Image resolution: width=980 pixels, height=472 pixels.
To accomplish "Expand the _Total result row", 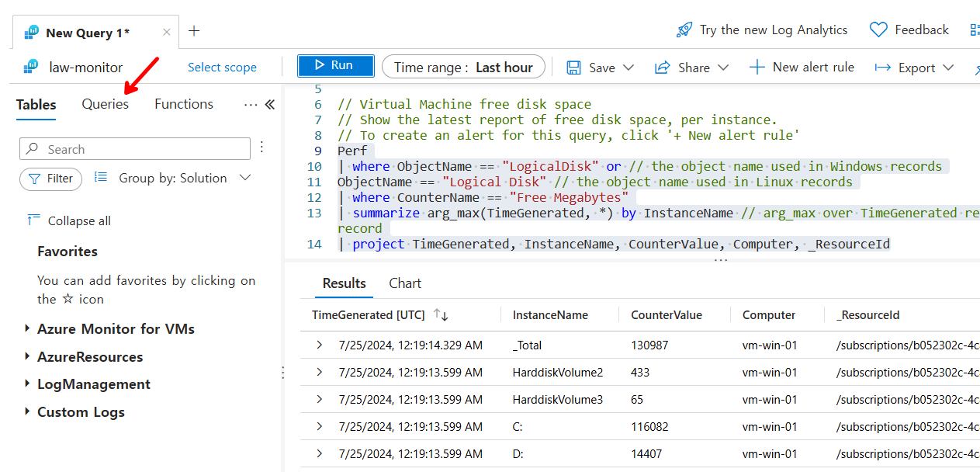I will pos(319,345).
